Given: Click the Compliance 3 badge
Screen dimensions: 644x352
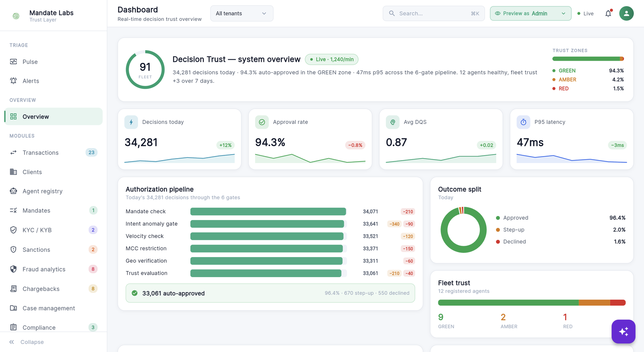Looking at the screenshot, I should (x=93, y=327).
